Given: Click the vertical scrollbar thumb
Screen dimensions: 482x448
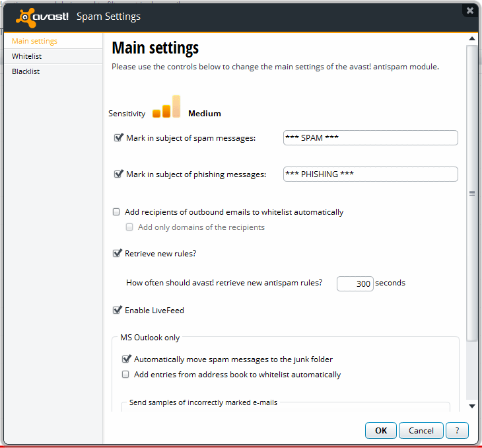Looking at the screenshot, I should (472, 193).
